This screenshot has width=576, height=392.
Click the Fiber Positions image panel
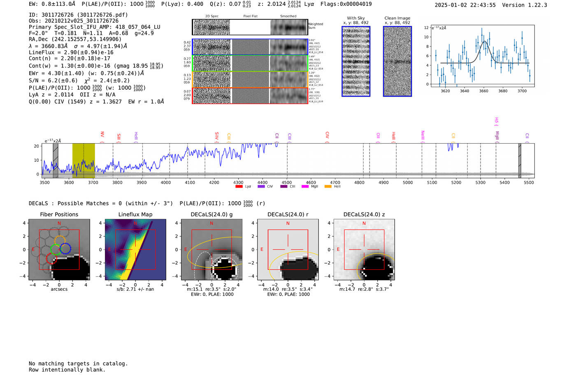coord(59,250)
